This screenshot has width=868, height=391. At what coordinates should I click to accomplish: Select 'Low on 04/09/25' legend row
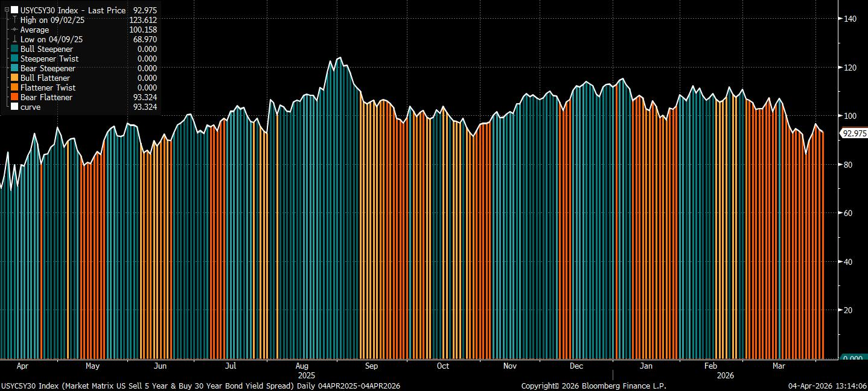pos(51,39)
